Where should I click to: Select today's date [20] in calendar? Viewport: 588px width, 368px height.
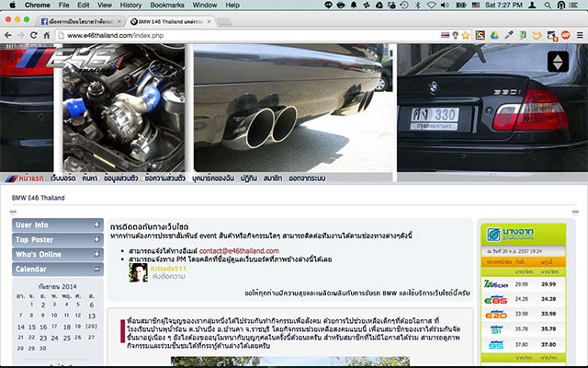(x=92, y=327)
